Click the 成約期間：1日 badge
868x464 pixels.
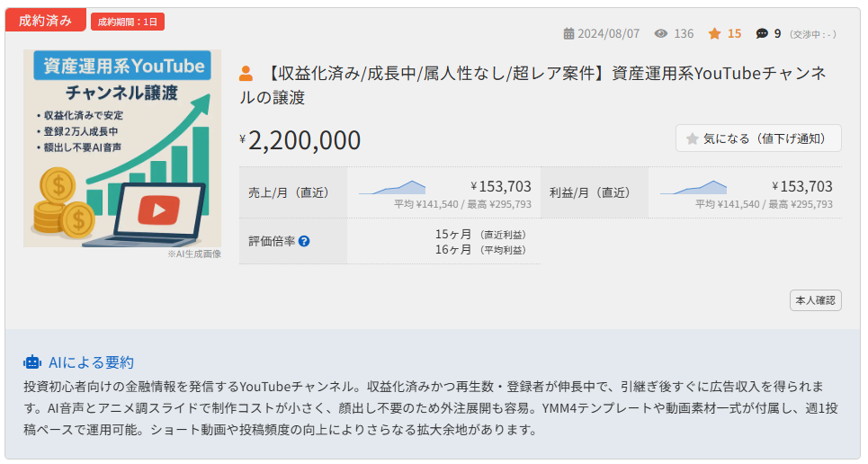point(128,22)
